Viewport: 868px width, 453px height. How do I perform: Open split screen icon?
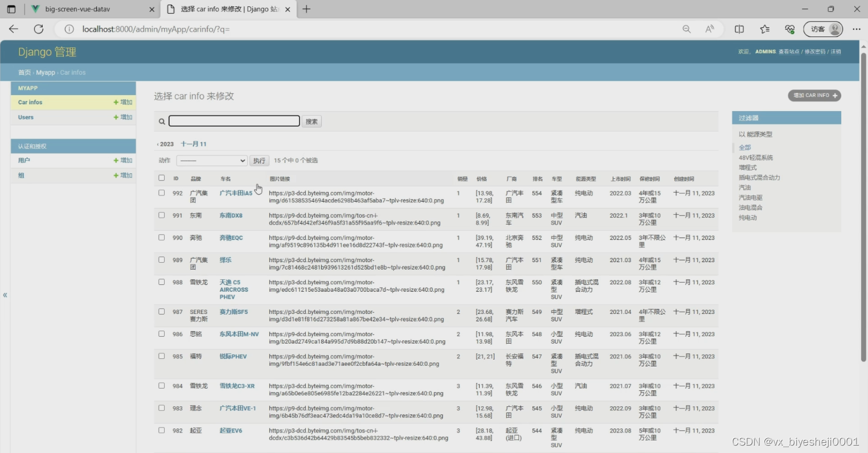coord(739,29)
